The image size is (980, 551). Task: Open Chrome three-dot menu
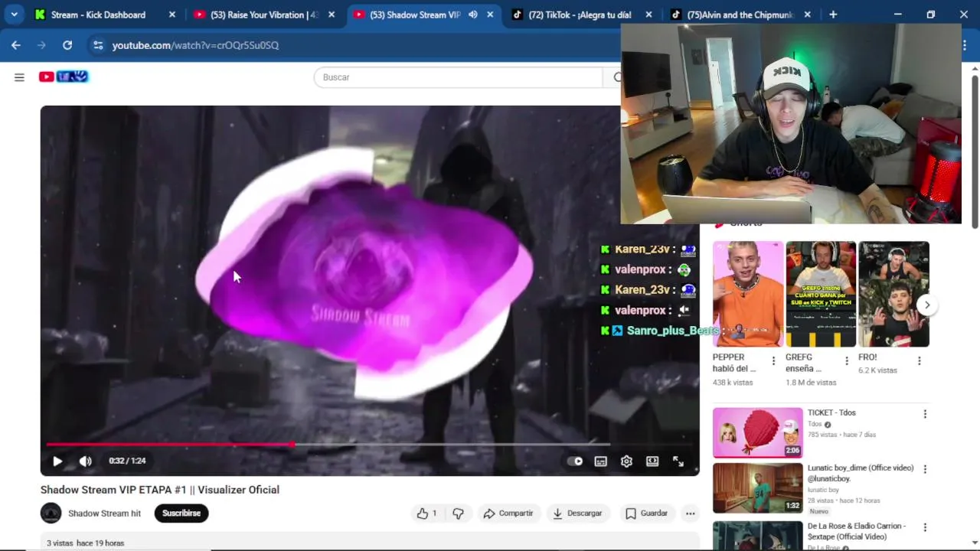pos(965,45)
